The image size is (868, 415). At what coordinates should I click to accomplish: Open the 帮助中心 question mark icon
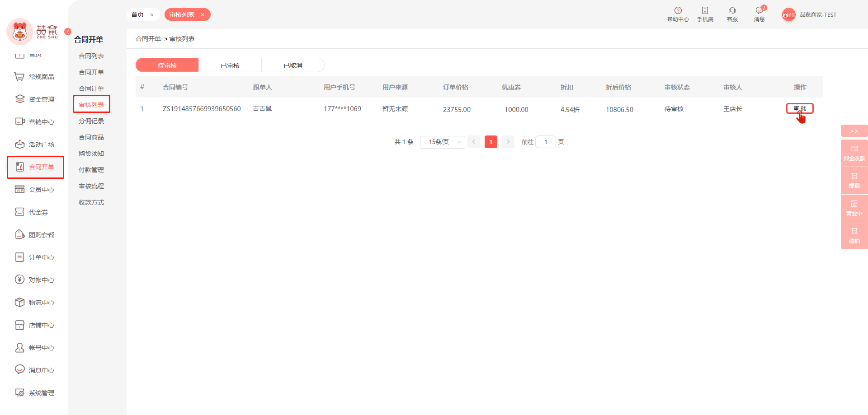678,10
